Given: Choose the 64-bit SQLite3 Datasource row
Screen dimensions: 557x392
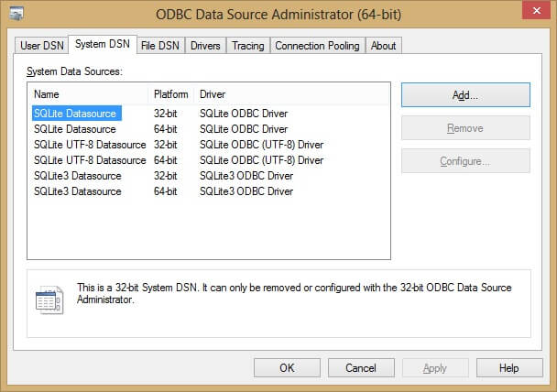Looking at the screenshot, I should point(78,191).
